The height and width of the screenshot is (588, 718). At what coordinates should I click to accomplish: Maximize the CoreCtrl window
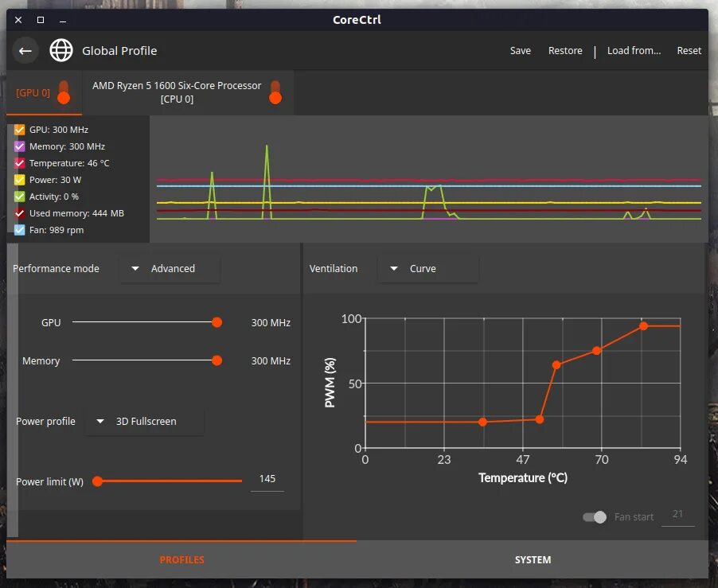pos(41,20)
